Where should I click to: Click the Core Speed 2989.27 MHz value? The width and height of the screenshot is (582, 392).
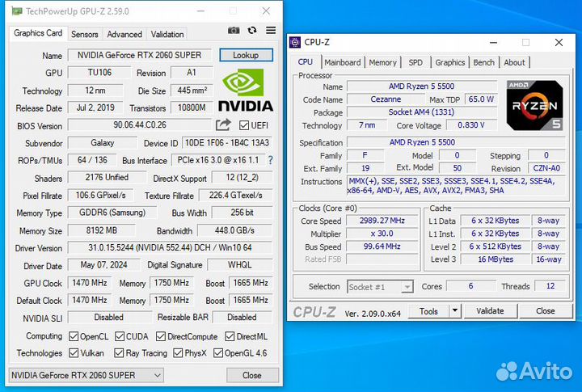[382, 221]
